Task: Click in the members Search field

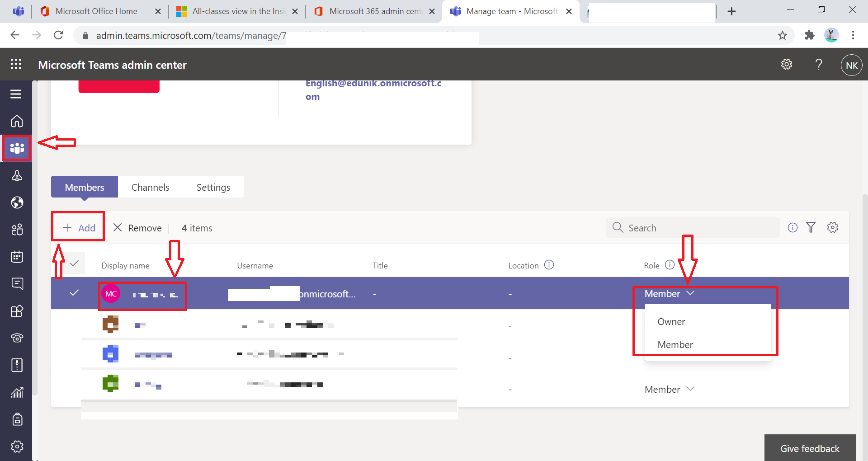Action: pyautogui.click(x=693, y=228)
